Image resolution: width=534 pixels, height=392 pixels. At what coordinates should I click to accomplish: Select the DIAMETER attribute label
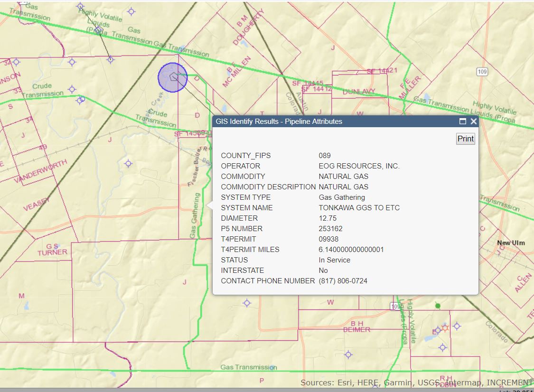tap(239, 218)
